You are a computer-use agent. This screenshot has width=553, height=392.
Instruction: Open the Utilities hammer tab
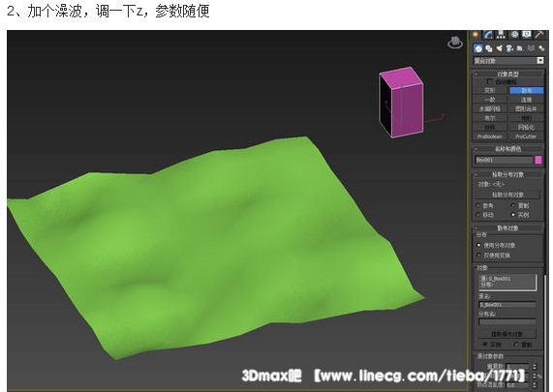[539, 35]
